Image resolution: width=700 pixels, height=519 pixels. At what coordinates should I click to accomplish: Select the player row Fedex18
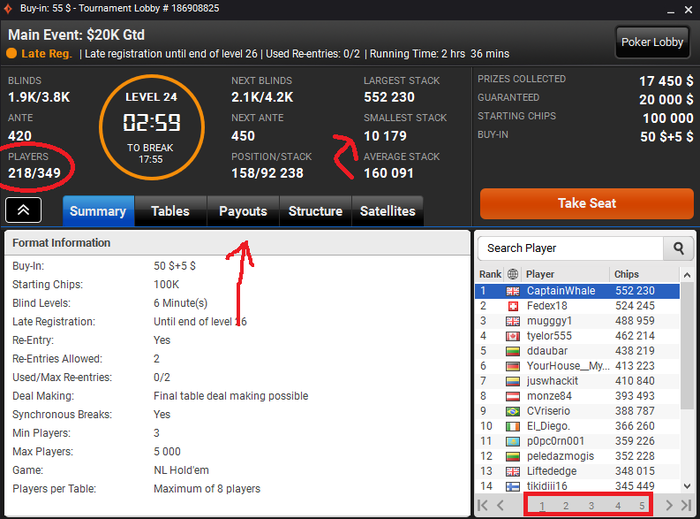(x=578, y=306)
